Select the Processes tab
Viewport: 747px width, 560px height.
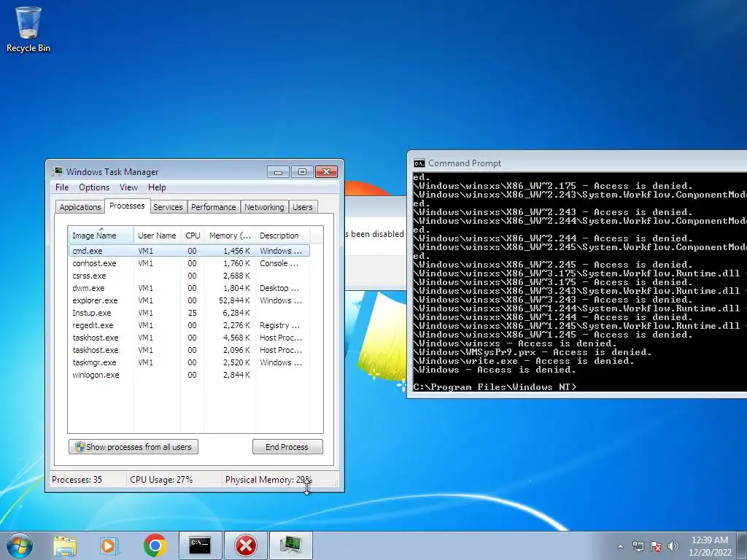(127, 206)
